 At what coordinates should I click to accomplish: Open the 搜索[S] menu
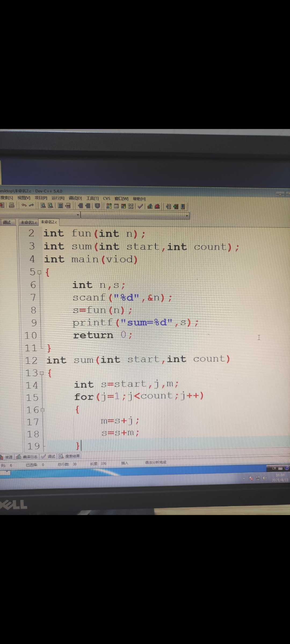pyautogui.click(x=7, y=198)
